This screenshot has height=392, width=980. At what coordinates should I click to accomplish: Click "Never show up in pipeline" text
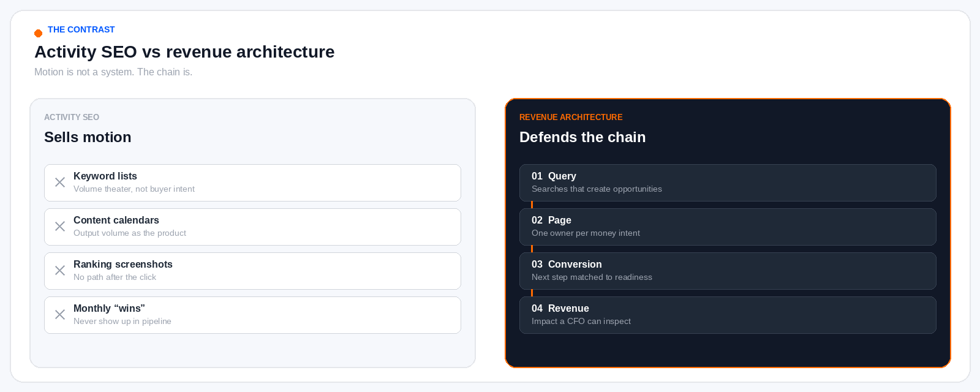click(x=123, y=321)
